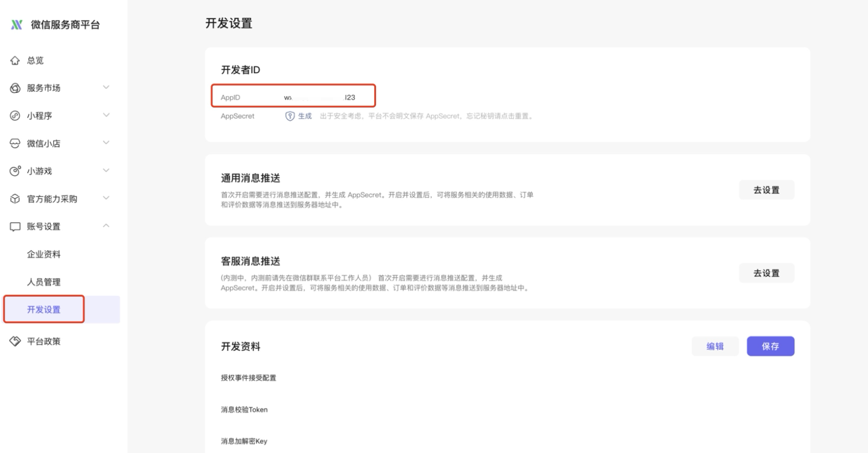Click 去设置 for 客服消息推送
868x453 pixels.
point(767,273)
